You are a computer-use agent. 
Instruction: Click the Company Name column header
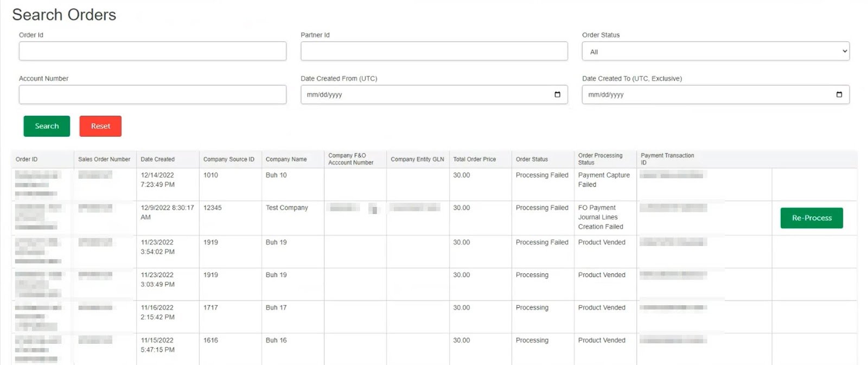tap(286, 159)
